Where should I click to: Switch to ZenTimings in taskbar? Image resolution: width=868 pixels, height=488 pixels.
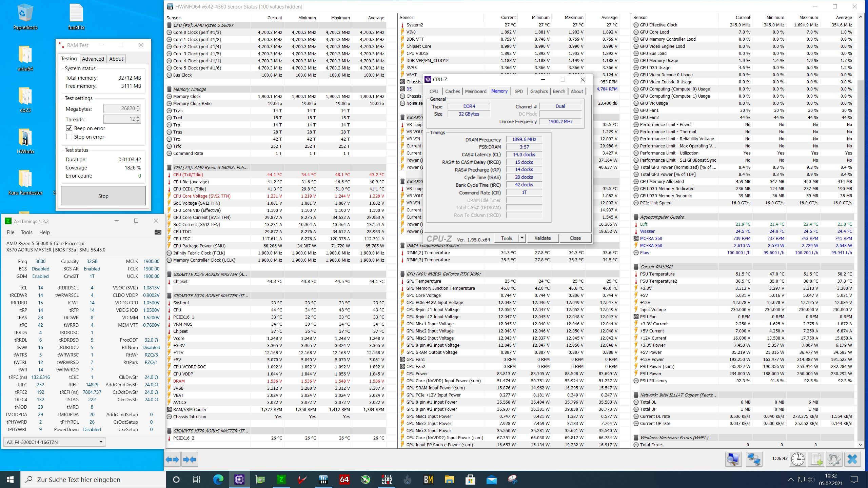click(281, 480)
